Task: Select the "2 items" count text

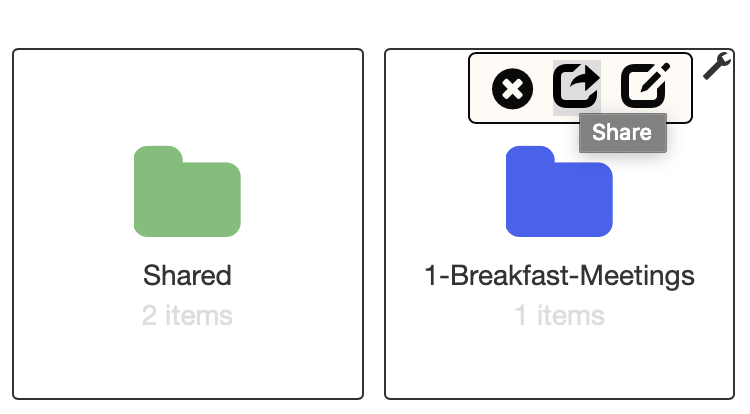Action: [187, 316]
